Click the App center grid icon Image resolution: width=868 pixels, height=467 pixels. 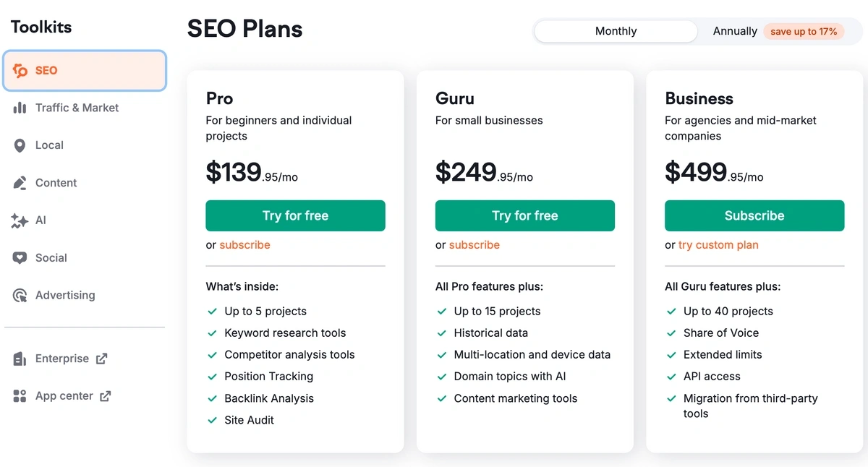(20, 396)
